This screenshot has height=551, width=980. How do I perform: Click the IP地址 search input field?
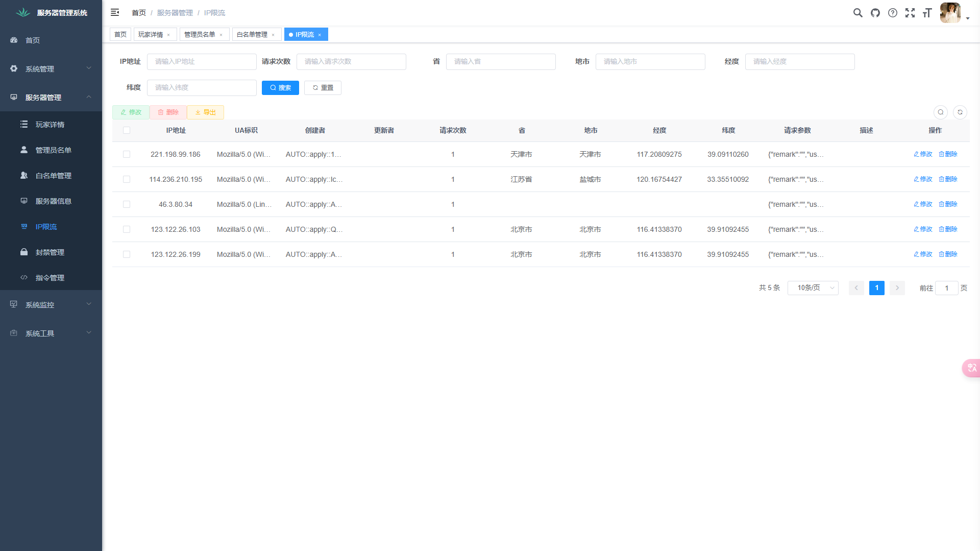click(202, 62)
